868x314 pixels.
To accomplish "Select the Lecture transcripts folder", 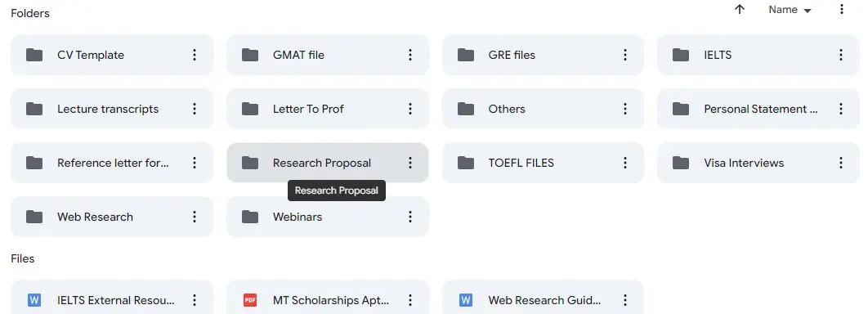I will coord(112,109).
